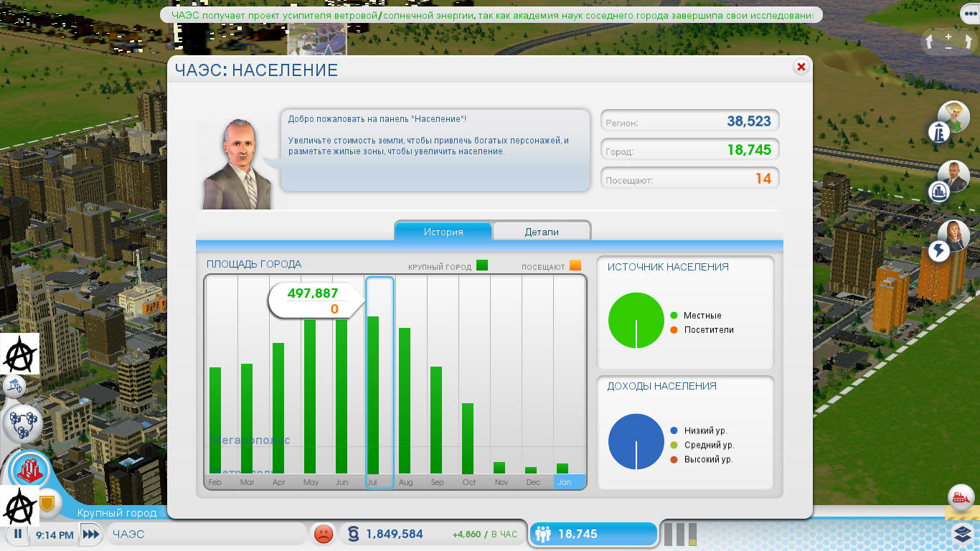Select the Mar population bar
Viewport: 980px width, 551px height.
[247, 419]
